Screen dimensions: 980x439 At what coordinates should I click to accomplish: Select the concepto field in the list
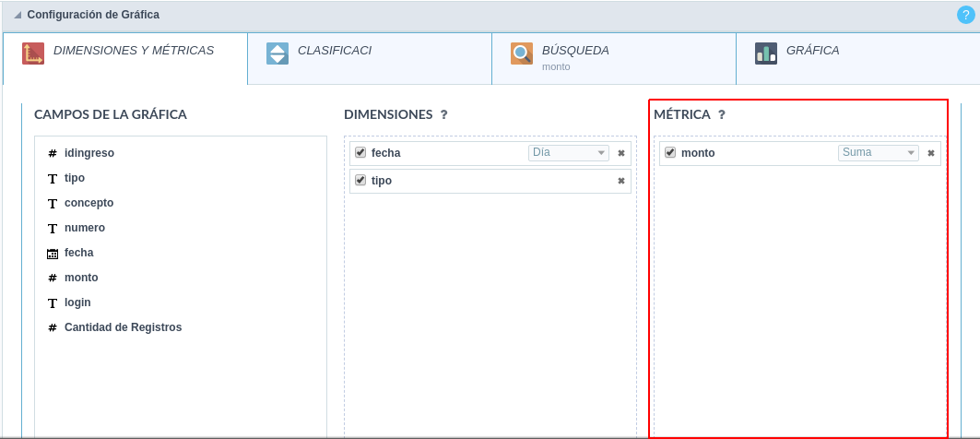[x=89, y=203]
